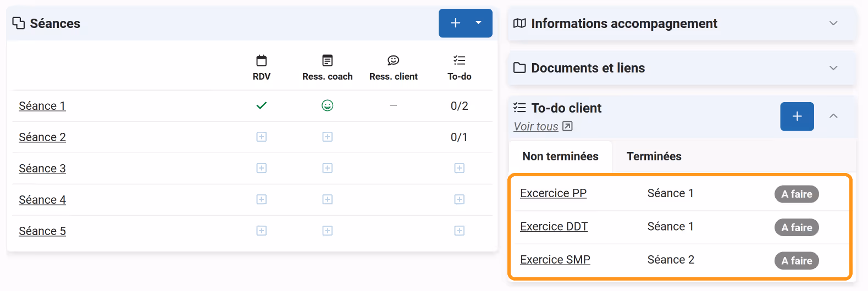Click A faire badge for Exercice SMP

pos(797,261)
